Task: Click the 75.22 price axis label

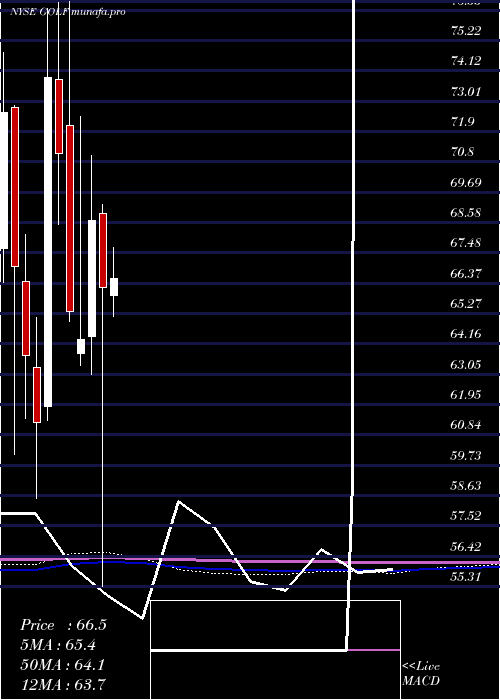Action: tap(467, 31)
